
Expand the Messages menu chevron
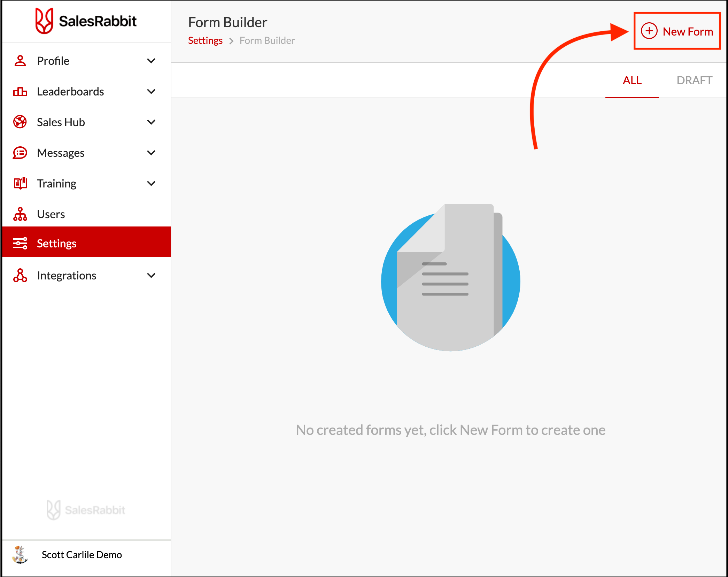(151, 153)
